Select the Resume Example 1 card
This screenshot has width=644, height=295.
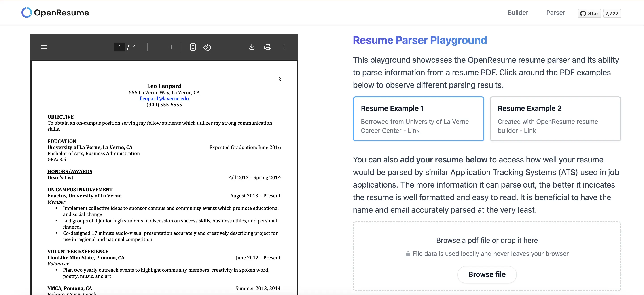[419, 119]
